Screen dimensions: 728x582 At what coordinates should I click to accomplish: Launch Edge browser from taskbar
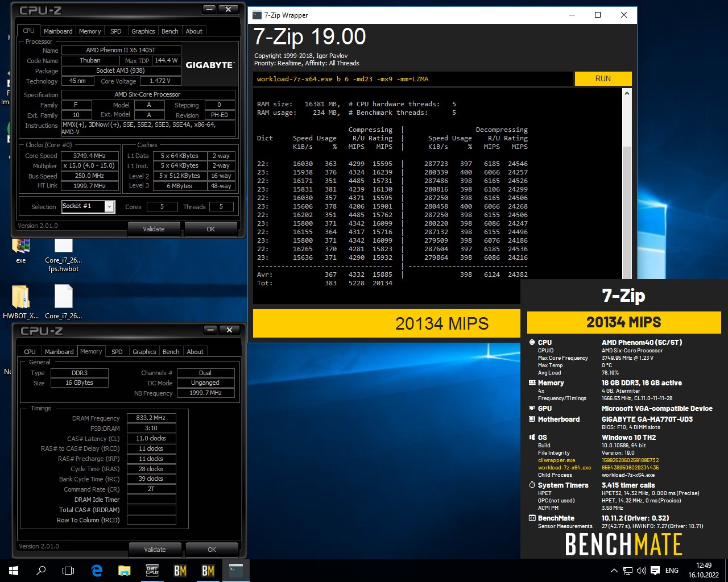click(97, 571)
